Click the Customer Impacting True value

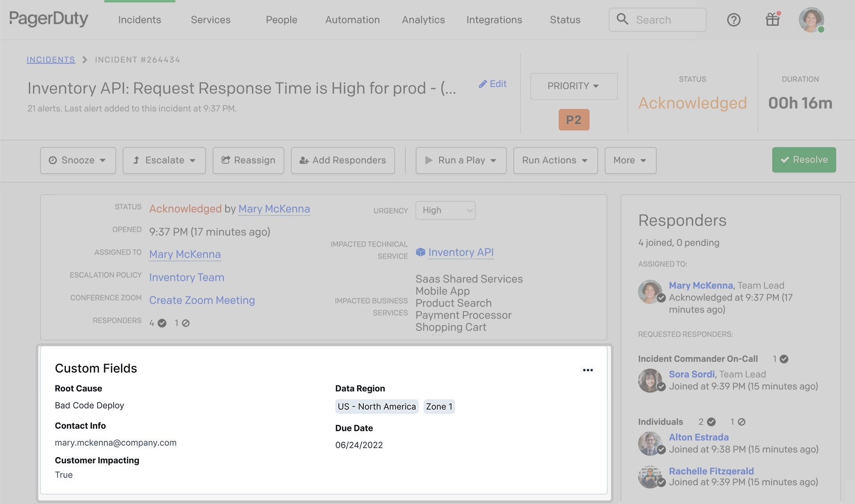(64, 475)
